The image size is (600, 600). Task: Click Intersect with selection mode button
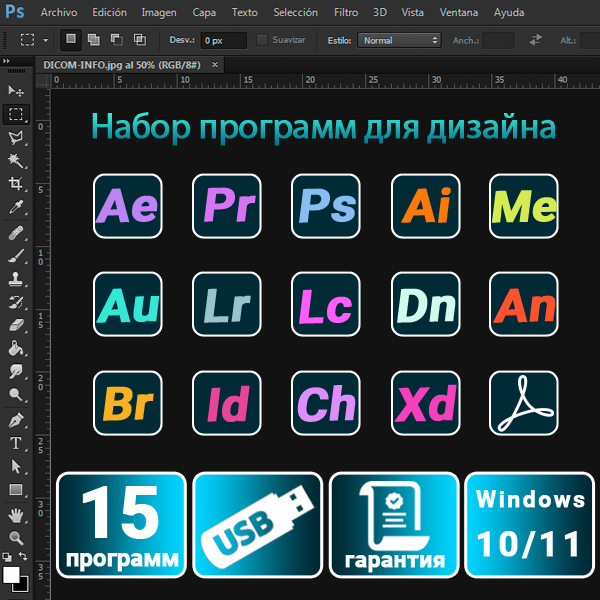(140, 40)
